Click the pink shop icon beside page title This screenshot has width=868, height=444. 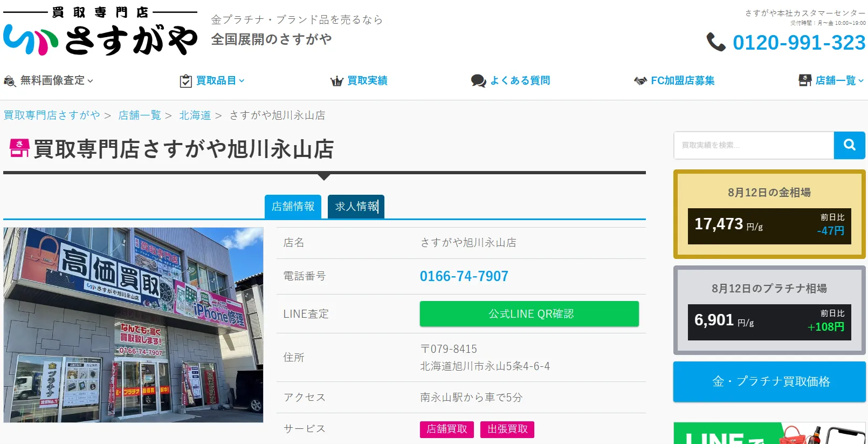(x=19, y=148)
